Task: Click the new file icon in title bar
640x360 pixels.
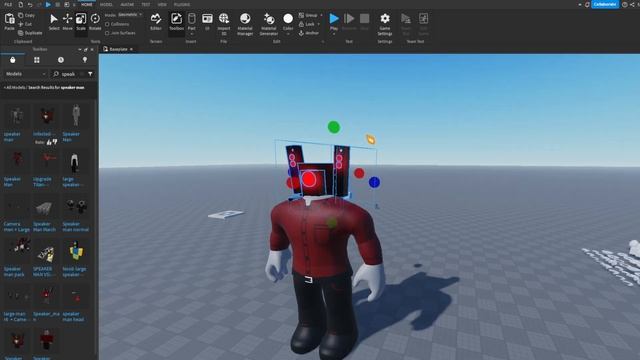Action: coord(20,4)
